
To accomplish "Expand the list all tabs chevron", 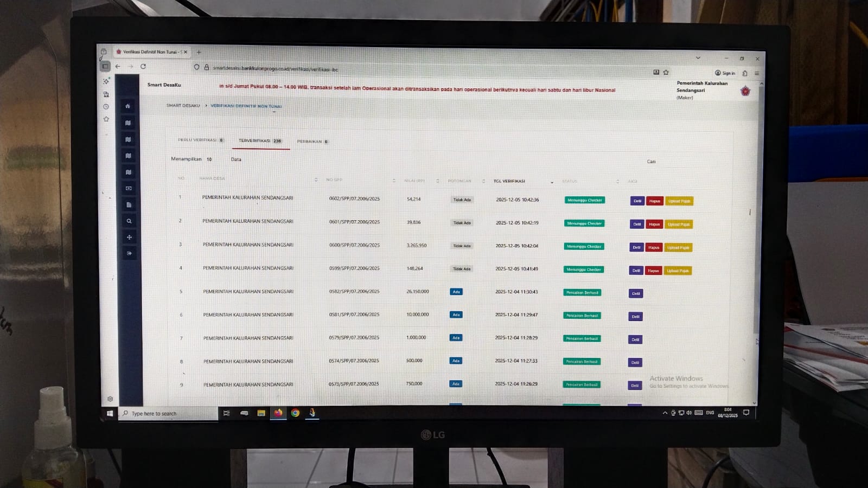I will point(698,57).
